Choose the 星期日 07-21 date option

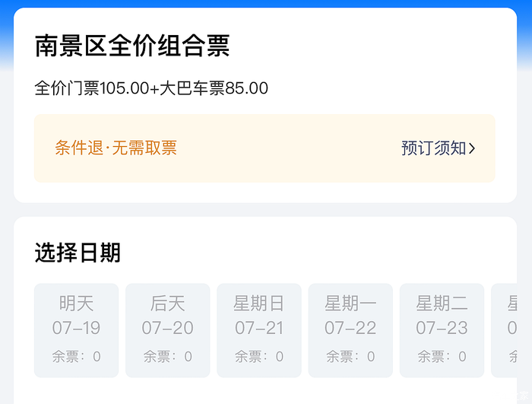[258, 330]
